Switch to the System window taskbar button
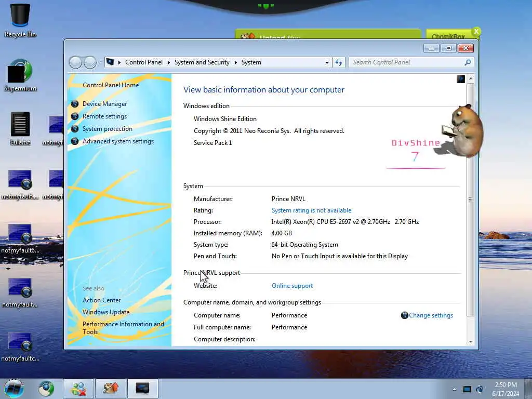This screenshot has width=532, height=399. pos(142,389)
